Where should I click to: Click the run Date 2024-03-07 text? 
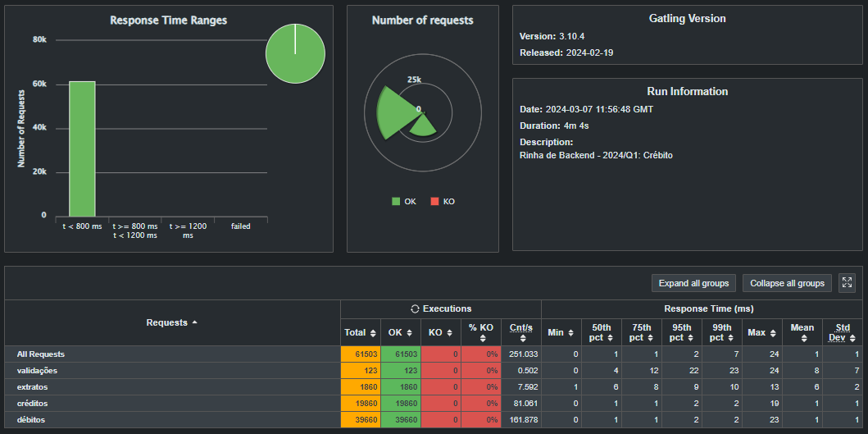click(x=586, y=110)
